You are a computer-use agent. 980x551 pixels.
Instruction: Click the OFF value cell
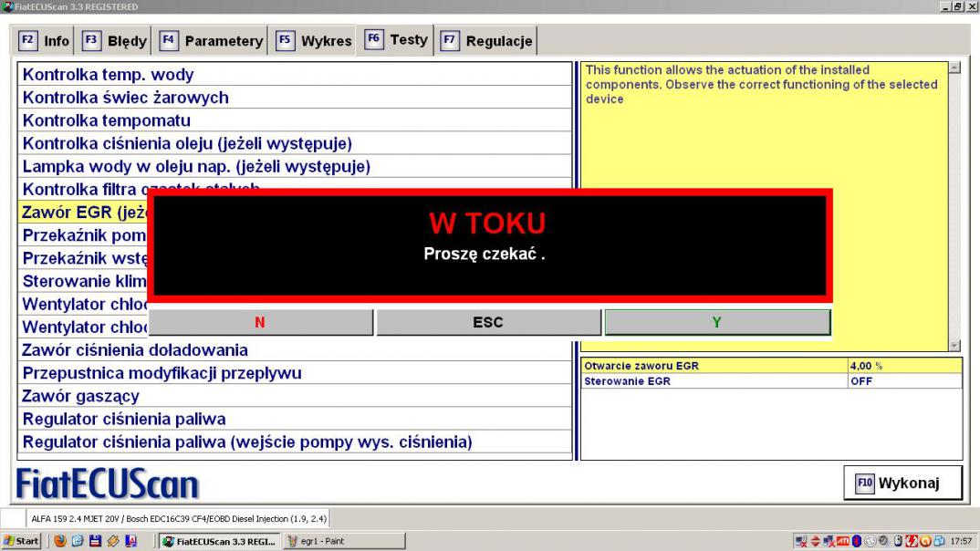(904, 381)
